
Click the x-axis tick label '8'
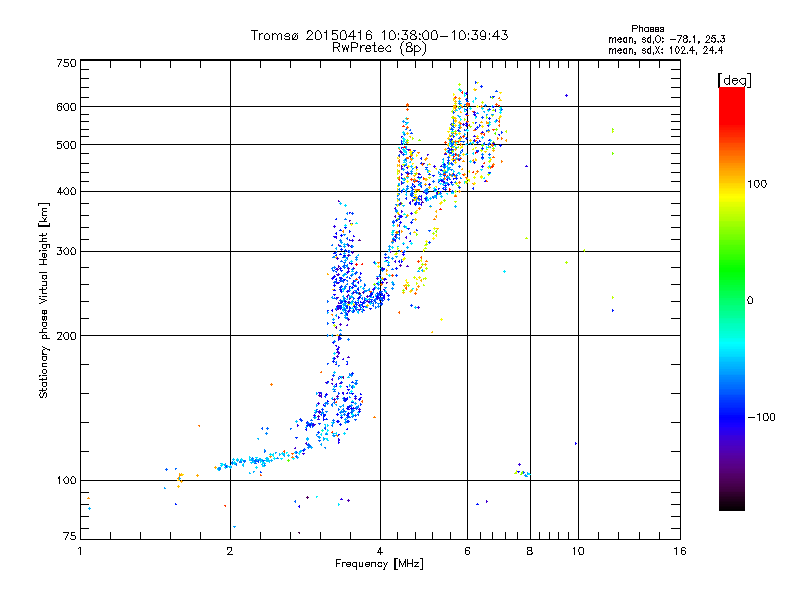(x=530, y=551)
